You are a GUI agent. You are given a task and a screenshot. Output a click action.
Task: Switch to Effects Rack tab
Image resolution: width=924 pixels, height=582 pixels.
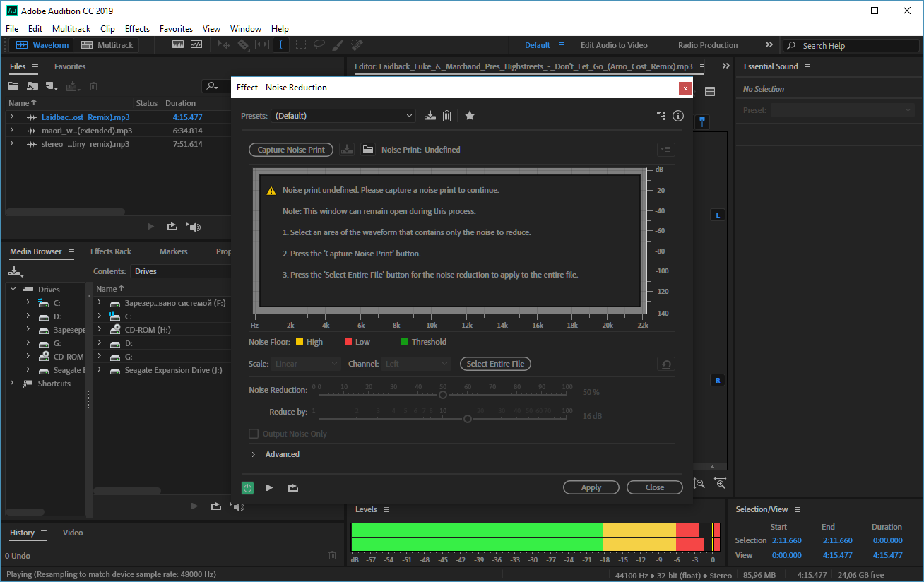click(x=111, y=251)
